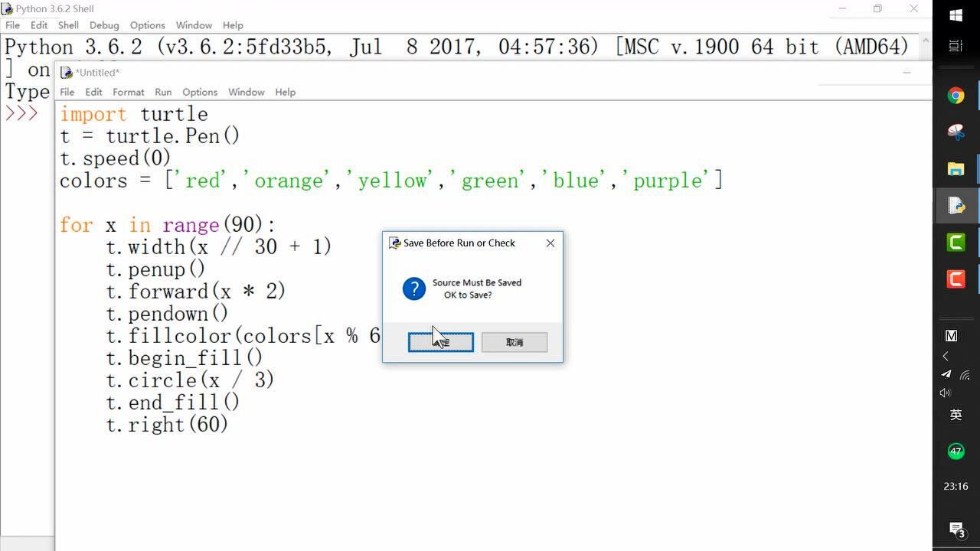Click 取消 to cancel the save dialog
980x551 pixels.
[x=514, y=342]
